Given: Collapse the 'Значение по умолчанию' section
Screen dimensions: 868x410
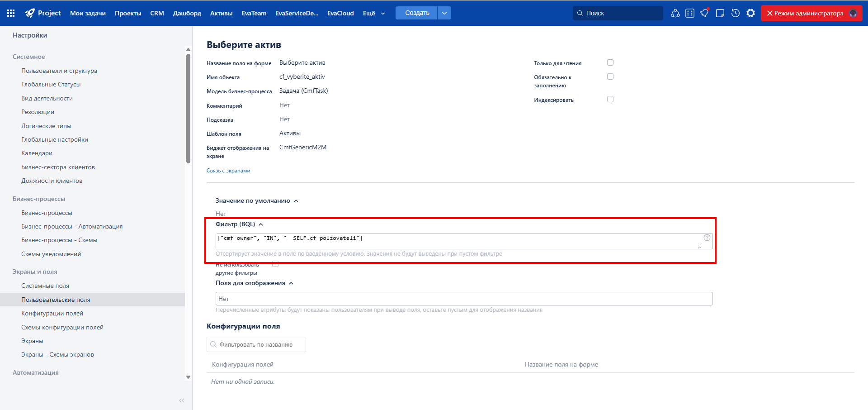Looking at the screenshot, I should (296, 201).
